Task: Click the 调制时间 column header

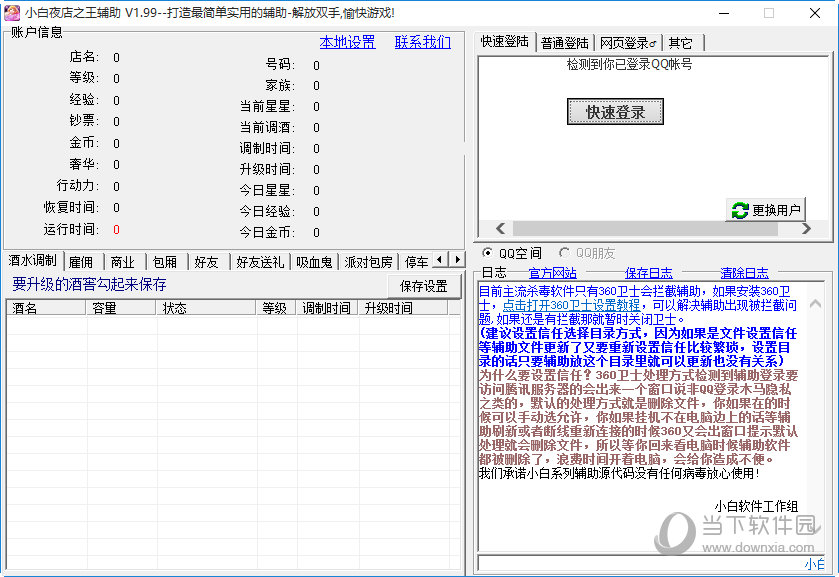Action: (x=327, y=308)
